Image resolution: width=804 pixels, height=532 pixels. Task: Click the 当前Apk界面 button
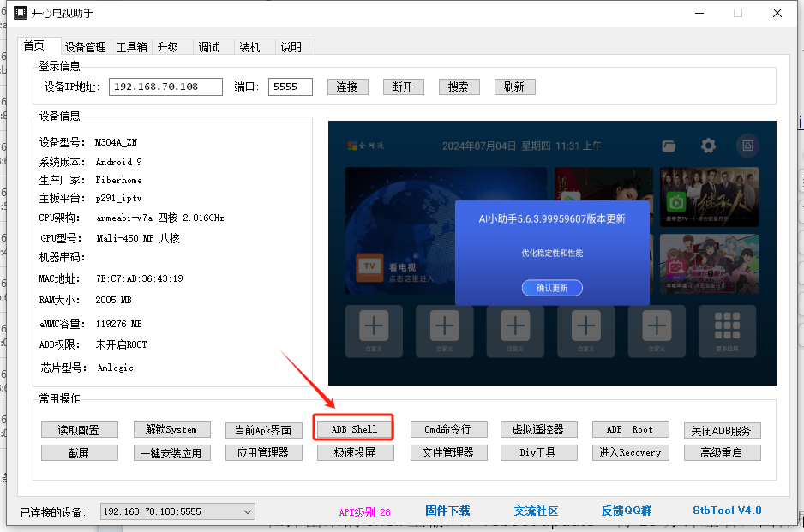coord(263,430)
